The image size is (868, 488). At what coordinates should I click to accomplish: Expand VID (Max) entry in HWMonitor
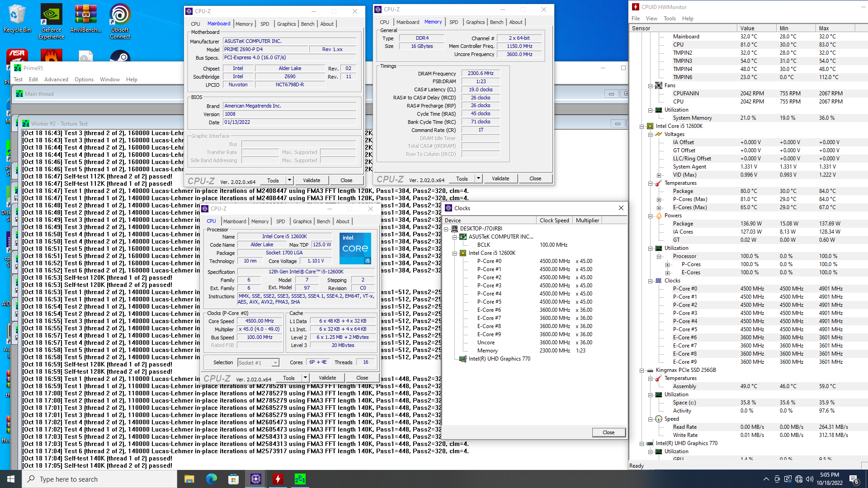659,175
